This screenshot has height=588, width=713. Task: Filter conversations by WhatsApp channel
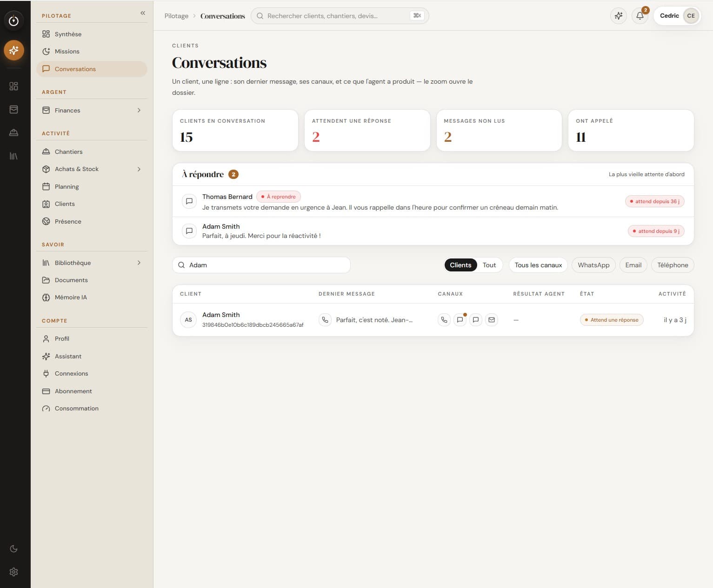tap(593, 265)
